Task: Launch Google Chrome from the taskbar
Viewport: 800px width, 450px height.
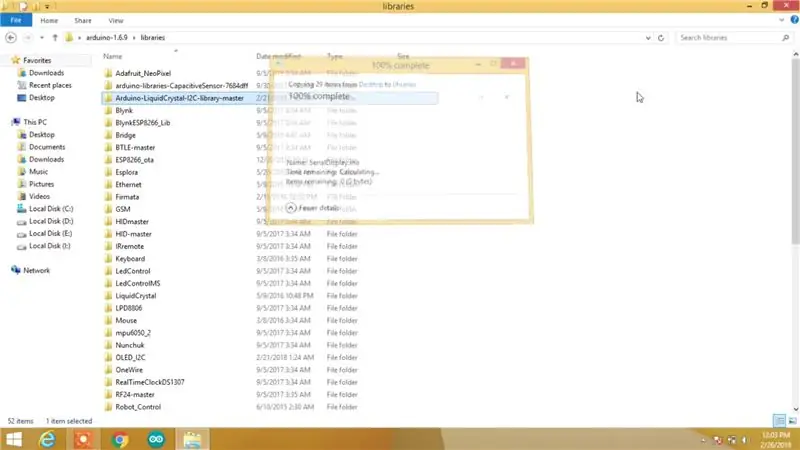Action: 120,439
